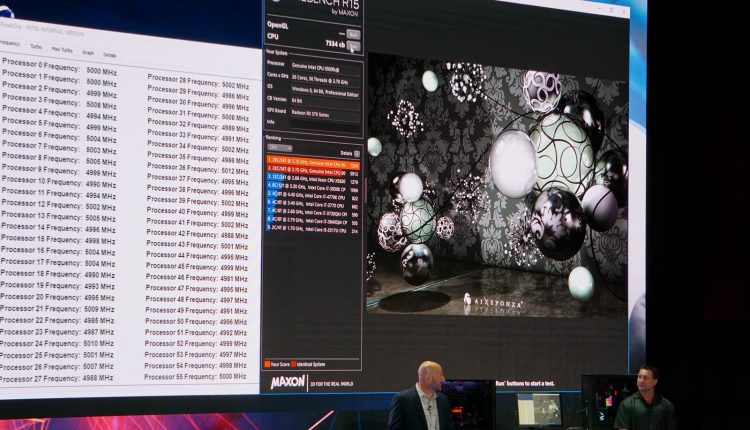Image resolution: width=750 pixels, height=430 pixels.
Task: Select the last ranking entry scoring 214
Action: [x=313, y=229]
